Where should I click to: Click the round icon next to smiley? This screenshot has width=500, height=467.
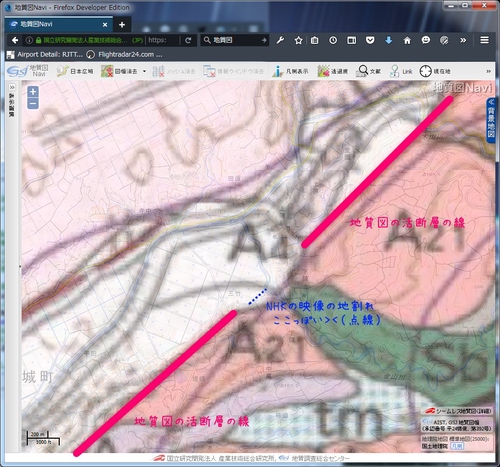point(444,40)
